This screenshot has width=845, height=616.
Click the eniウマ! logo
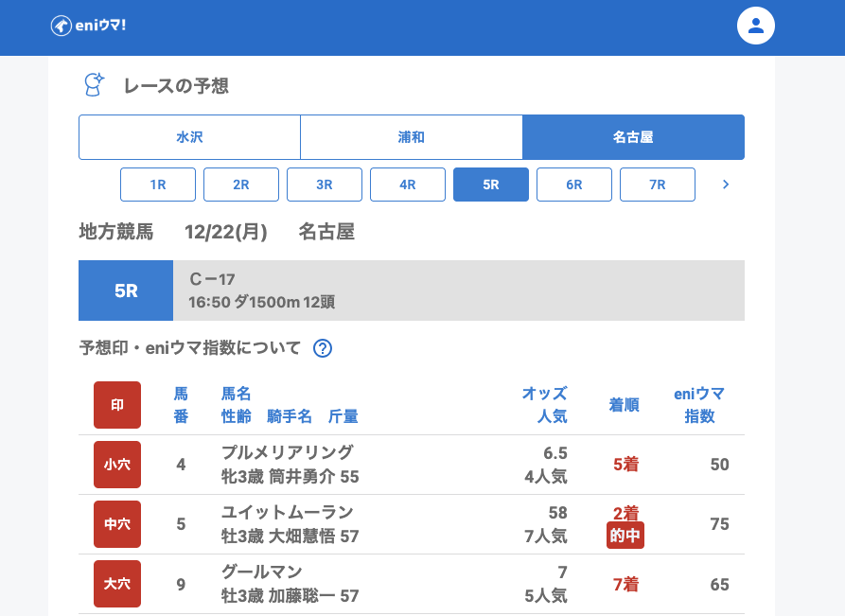click(88, 26)
